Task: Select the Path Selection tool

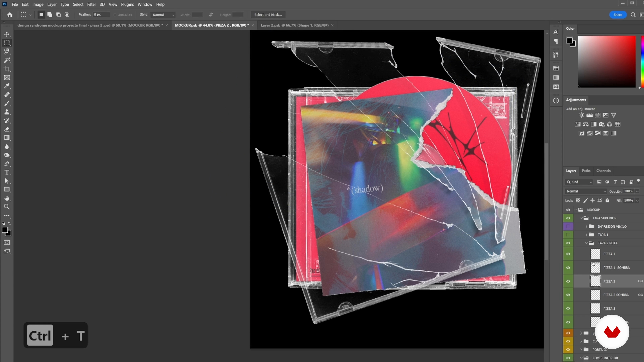Action: (x=7, y=181)
